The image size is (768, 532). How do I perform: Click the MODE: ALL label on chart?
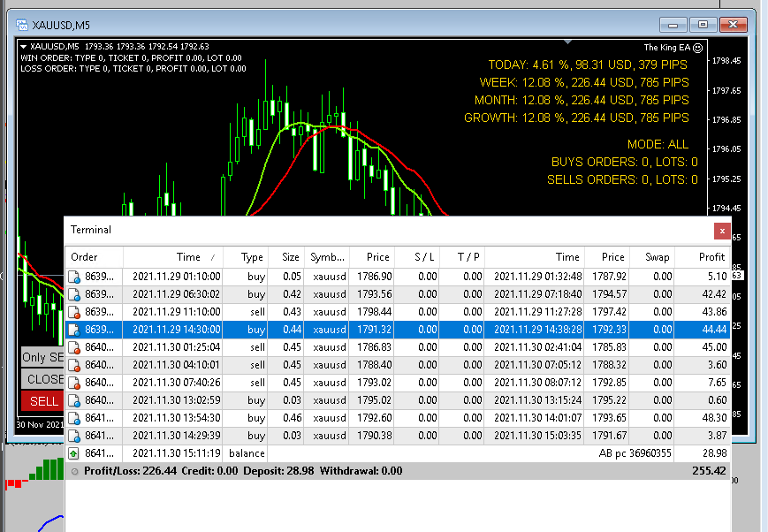[658, 144]
